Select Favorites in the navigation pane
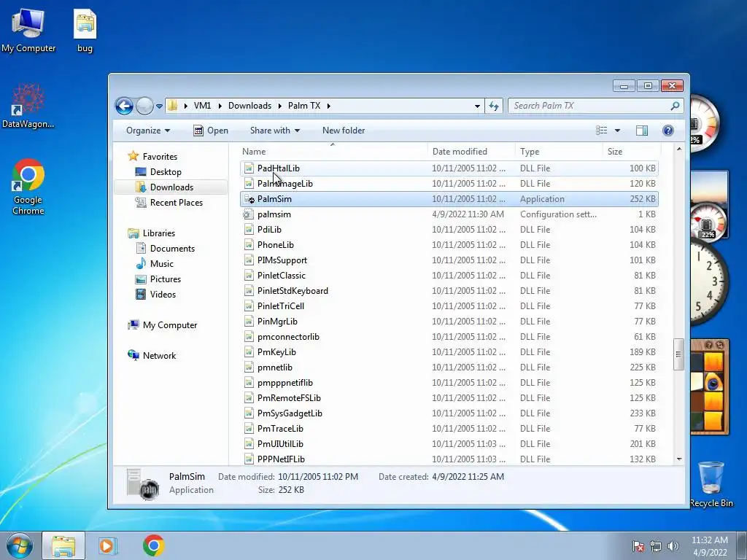This screenshot has height=560, width=747. tap(160, 157)
